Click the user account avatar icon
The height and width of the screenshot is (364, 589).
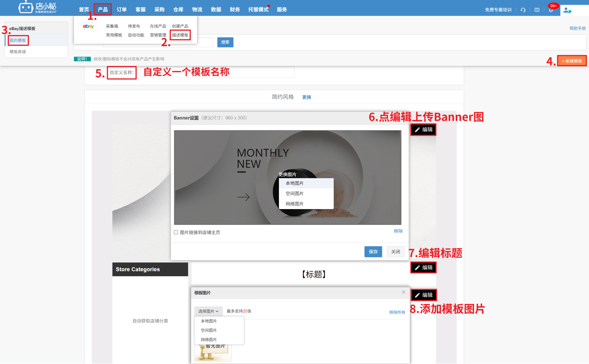coord(567,10)
